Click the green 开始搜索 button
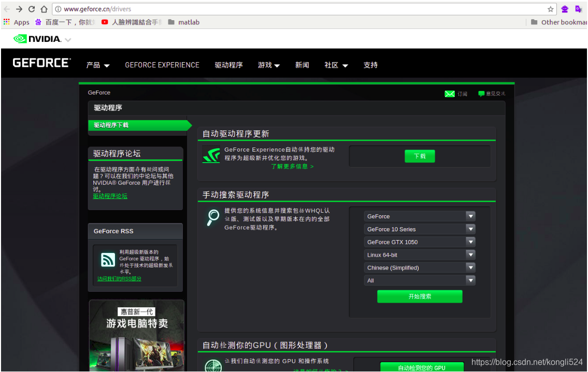Viewport: 588px width, 372px height. click(x=420, y=296)
